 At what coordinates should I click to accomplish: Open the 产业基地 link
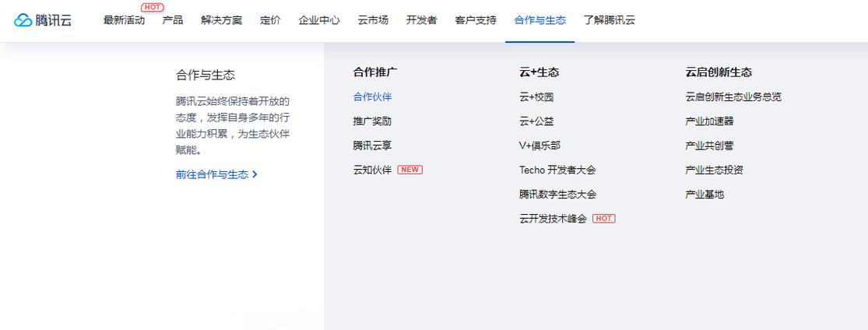tap(705, 195)
